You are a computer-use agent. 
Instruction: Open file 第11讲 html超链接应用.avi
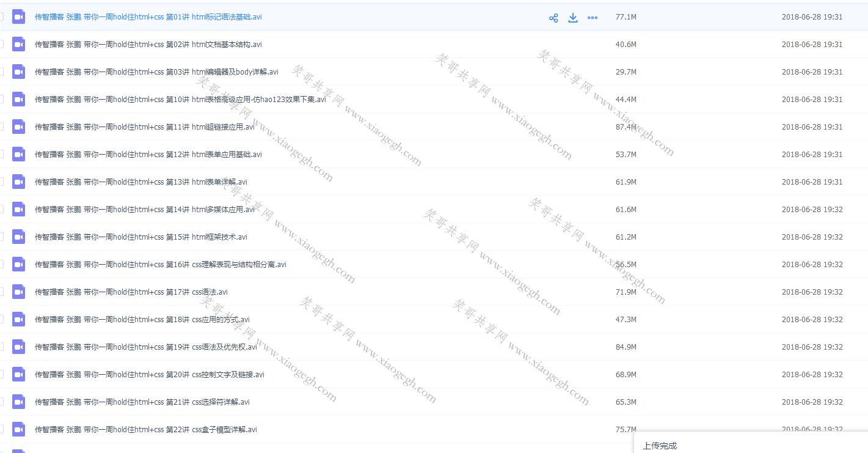pos(145,127)
